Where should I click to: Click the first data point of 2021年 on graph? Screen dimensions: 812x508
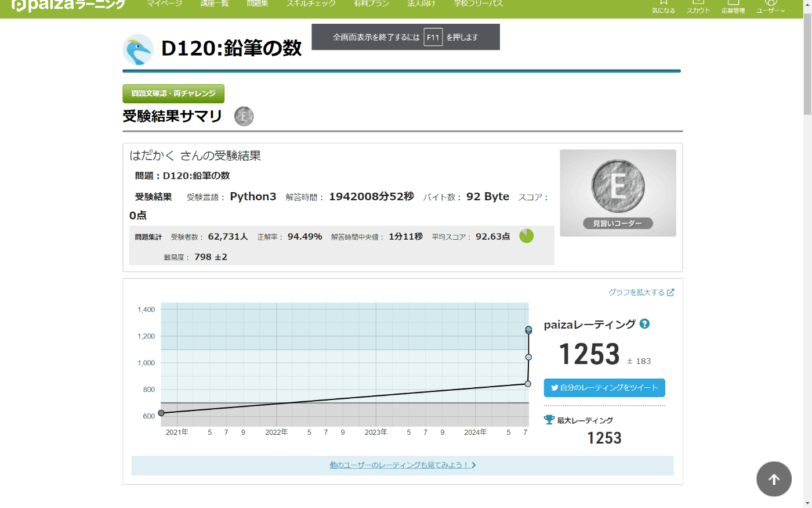coord(161,413)
